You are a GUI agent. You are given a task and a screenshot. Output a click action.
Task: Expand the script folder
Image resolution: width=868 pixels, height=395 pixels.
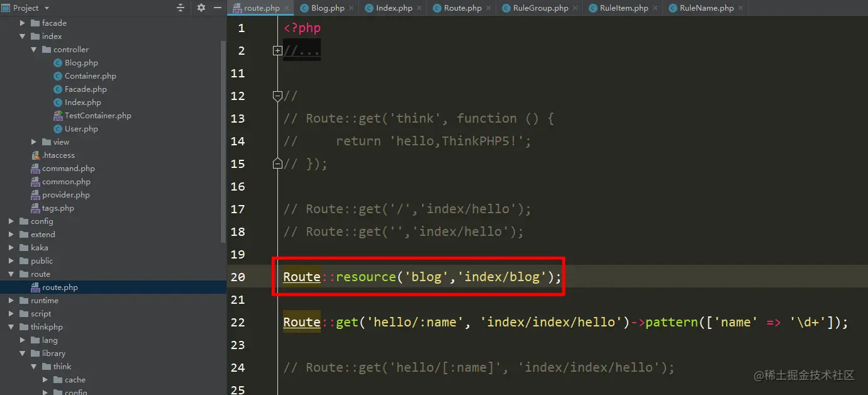click(x=11, y=313)
